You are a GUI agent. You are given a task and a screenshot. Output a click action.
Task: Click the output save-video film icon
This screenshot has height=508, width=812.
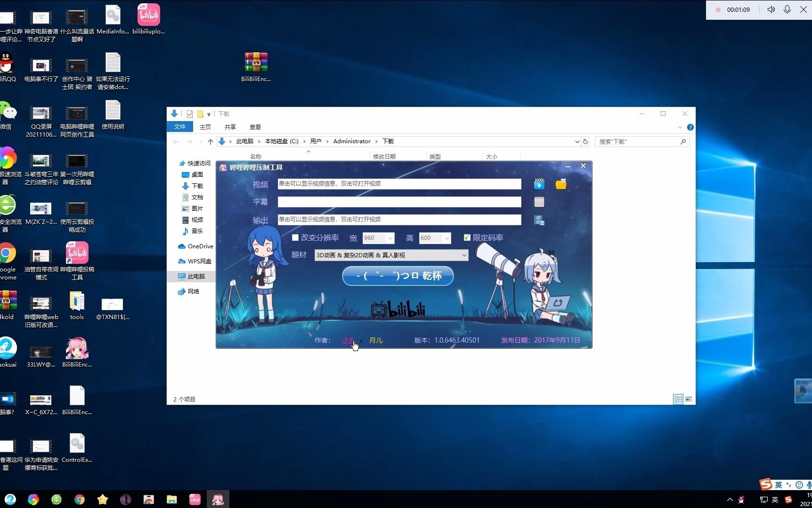[539, 220]
